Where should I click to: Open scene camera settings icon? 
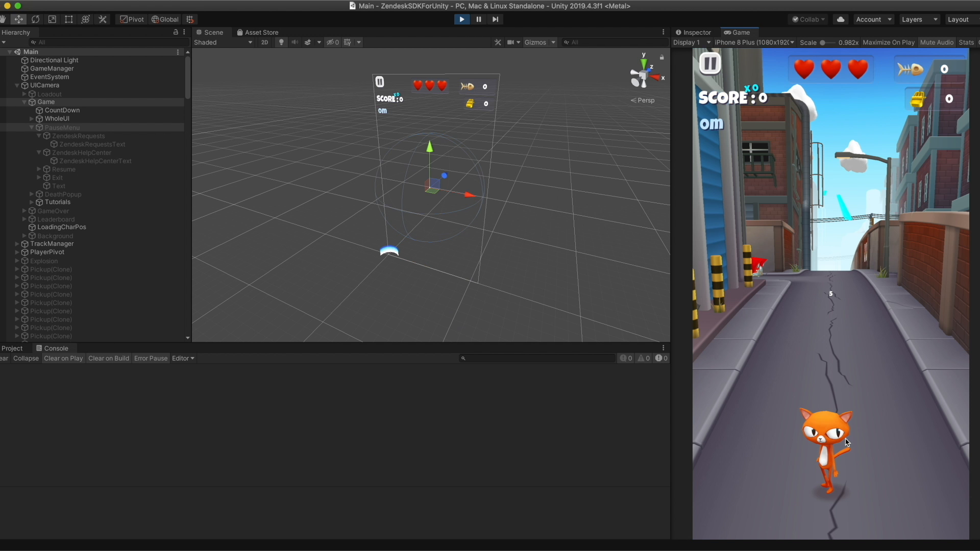511,42
